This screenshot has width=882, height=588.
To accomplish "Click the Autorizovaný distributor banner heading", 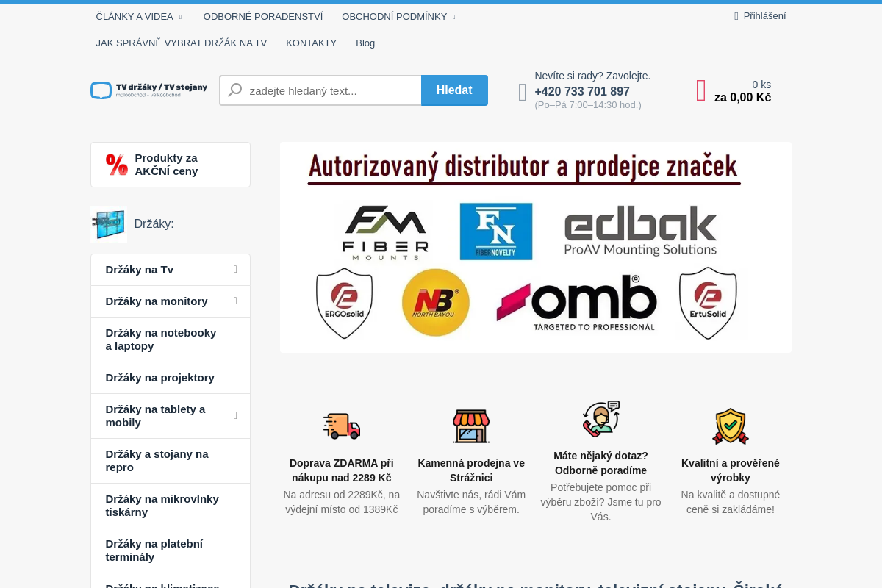I will (523, 166).
